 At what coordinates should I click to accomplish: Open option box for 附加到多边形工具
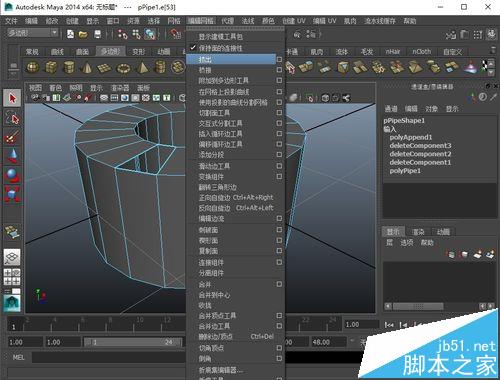[279, 80]
